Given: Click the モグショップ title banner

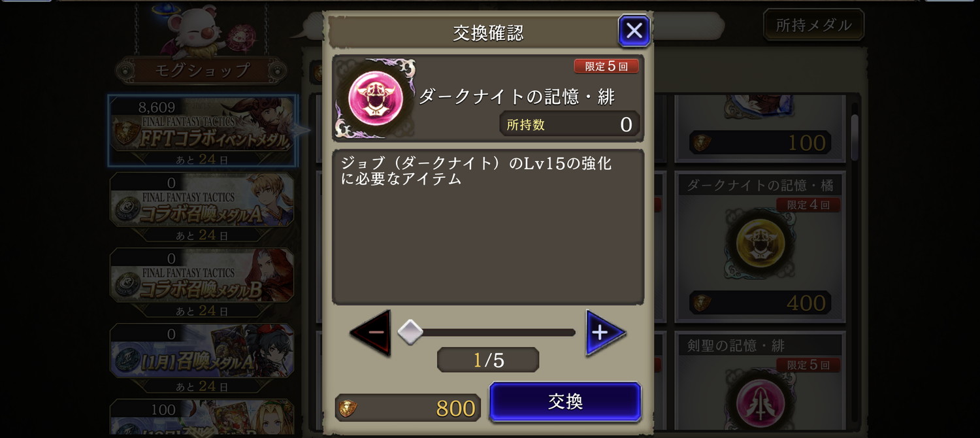Looking at the screenshot, I should [x=201, y=70].
